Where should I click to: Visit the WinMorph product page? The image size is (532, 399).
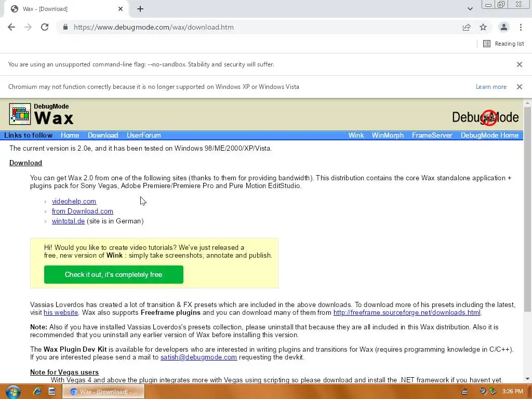click(x=388, y=136)
